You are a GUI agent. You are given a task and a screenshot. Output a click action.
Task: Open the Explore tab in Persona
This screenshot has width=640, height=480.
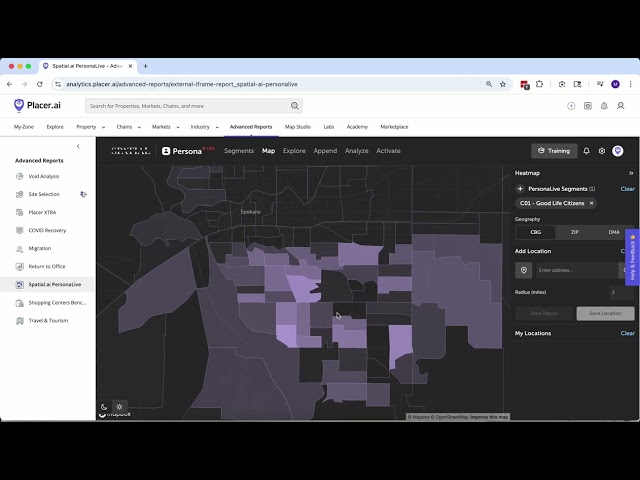click(x=294, y=151)
